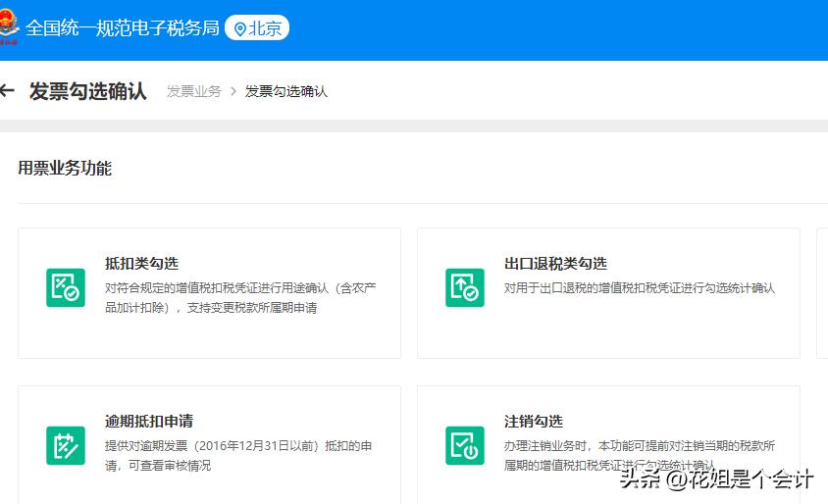This screenshot has height=504, width=828.
Task: Click the location pin icon beside 北京
Action: 240,28
